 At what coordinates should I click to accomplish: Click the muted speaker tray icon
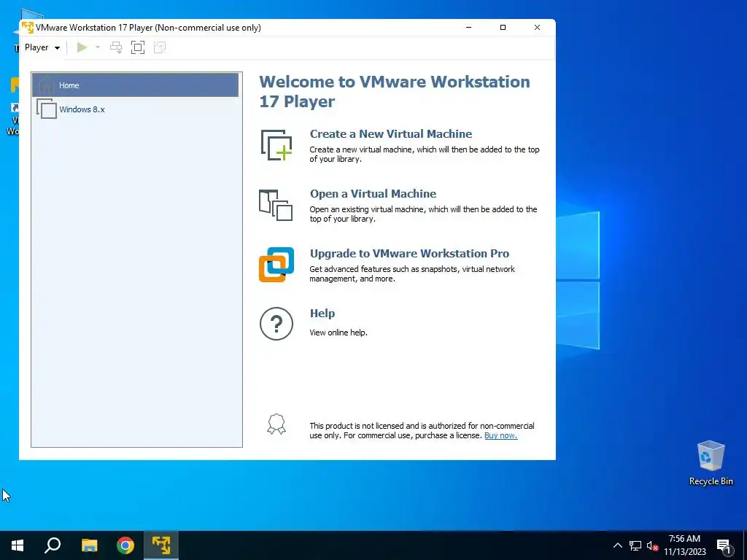pyautogui.click(x=652, y=545)
